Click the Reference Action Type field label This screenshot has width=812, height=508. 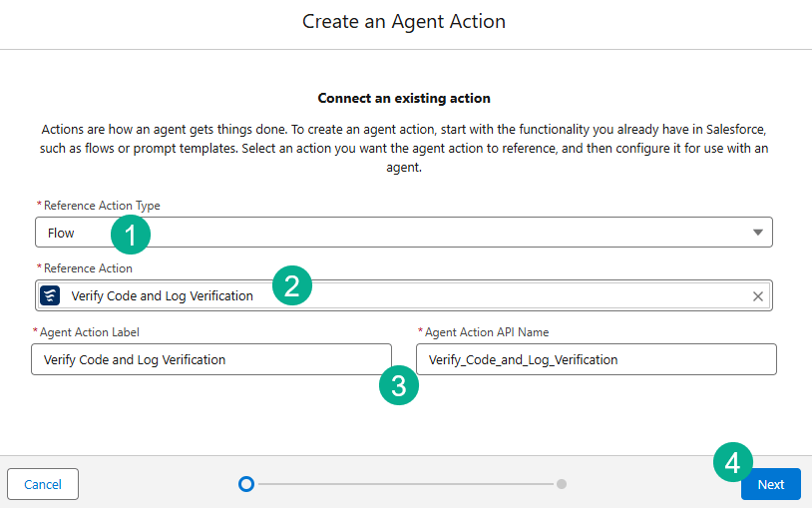(x=102, y=206)
